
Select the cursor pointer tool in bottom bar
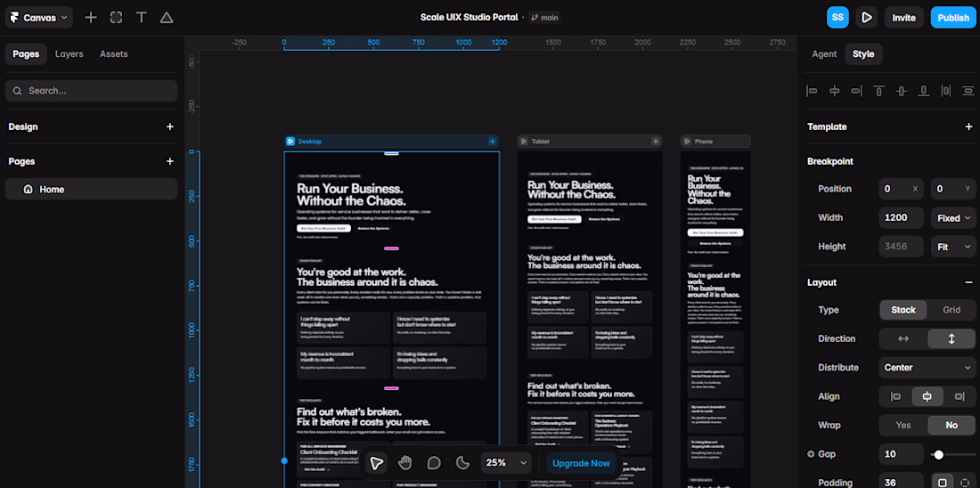(x=376, y=462)
